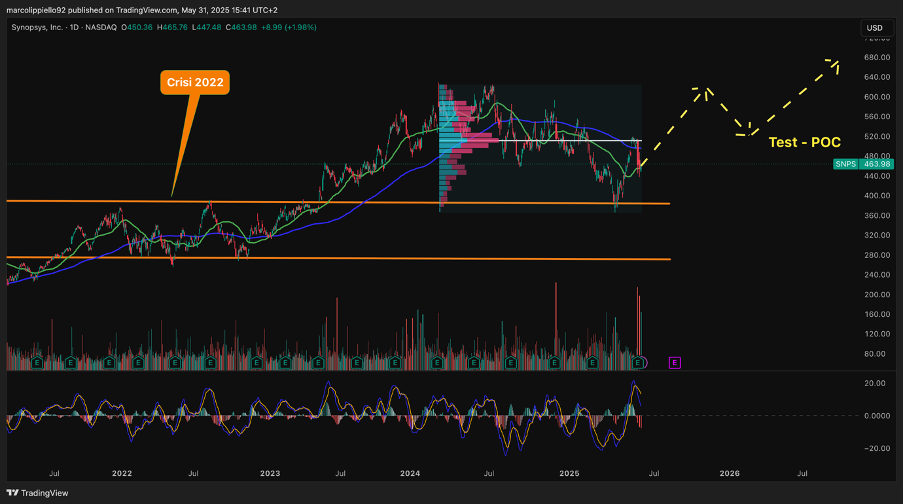Click the 560.00 price axis label
Screen dimensions: 904x504
point(877,116)
